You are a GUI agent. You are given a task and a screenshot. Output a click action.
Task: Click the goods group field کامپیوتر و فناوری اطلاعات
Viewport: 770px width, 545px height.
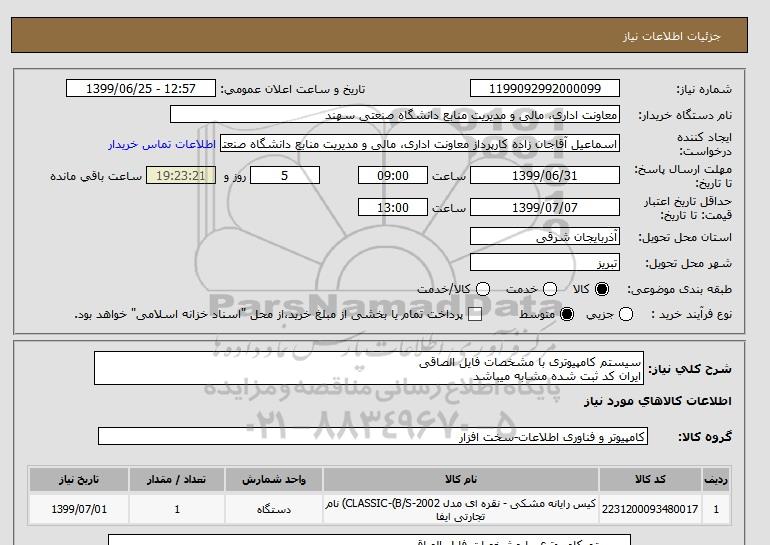373,436
